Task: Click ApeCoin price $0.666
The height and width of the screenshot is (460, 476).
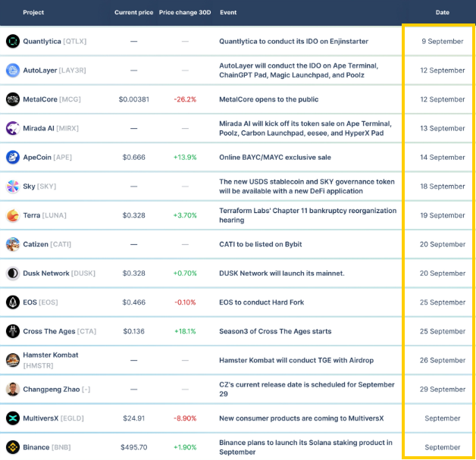Action: pos(134,157)
